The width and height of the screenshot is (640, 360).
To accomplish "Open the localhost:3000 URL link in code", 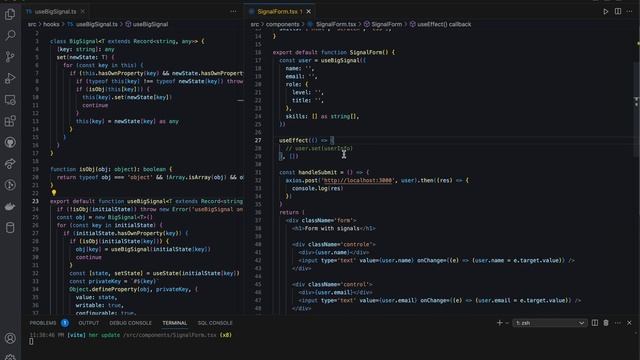I will (x=358, y=180).
